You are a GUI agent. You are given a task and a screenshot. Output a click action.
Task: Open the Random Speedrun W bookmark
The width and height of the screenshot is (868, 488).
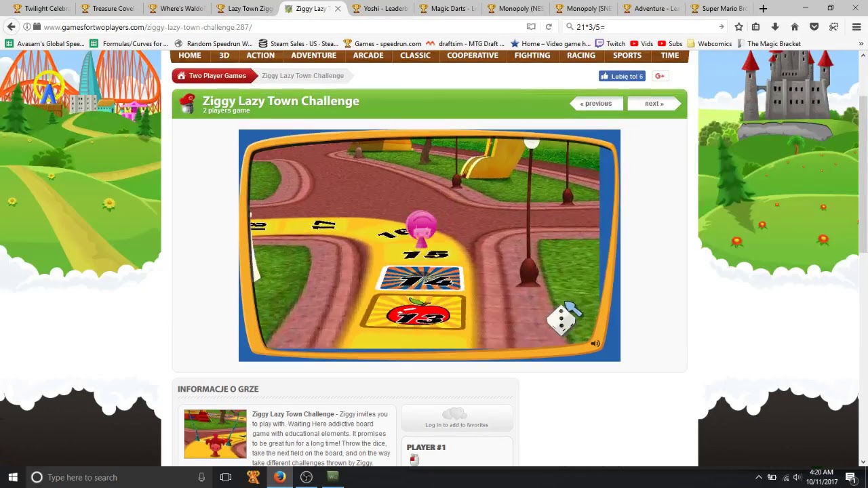pos(214,43)
